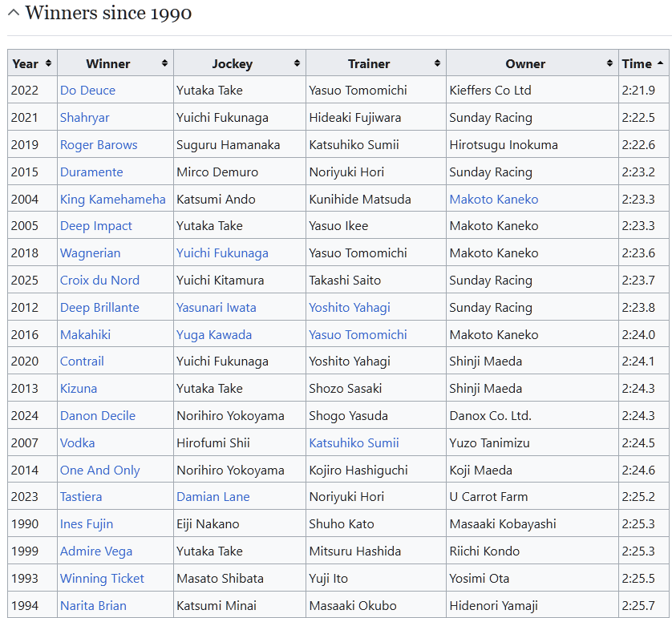Open the Narita Brian horse page
This screenshot has height=618, width=672.
pos(93,606)
